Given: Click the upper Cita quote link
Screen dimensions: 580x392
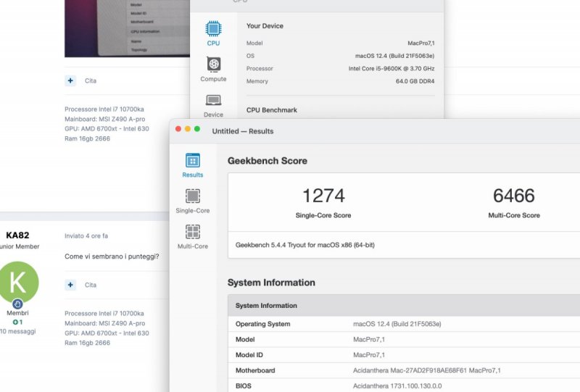Looking at the screenshot, I should [91, 80].
